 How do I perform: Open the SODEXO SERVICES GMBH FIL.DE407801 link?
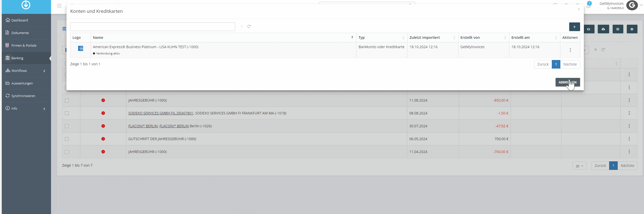[x=161, y=113]
